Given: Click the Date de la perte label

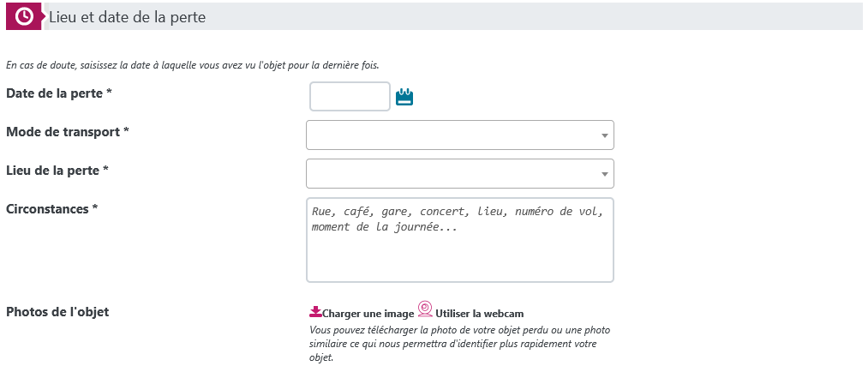Looking at the screenshot, I should 59,93.
